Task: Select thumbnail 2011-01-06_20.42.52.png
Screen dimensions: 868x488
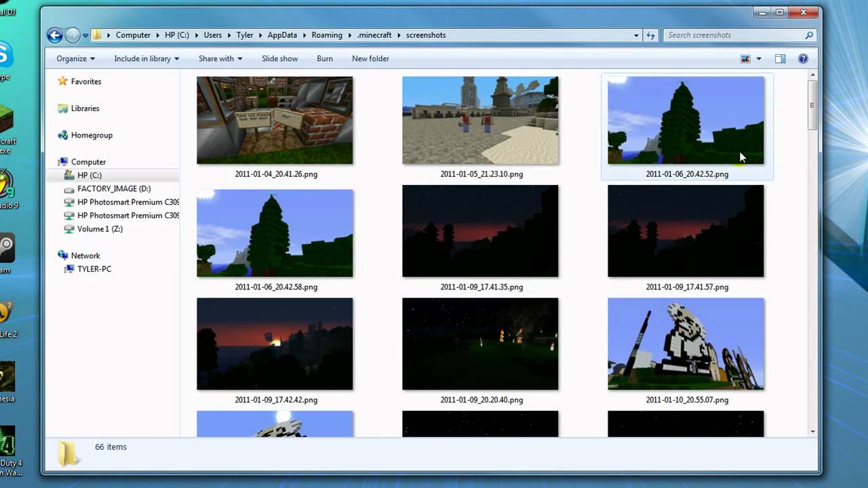Action: pos(686,120)
